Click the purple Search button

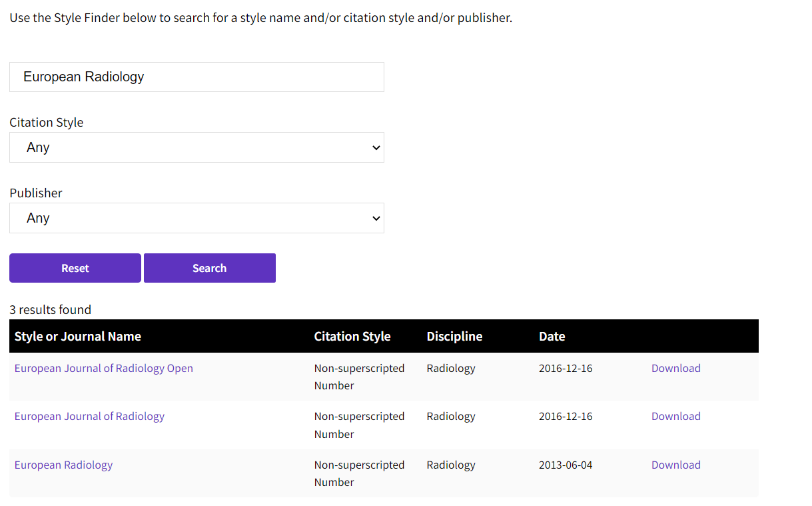209,268
